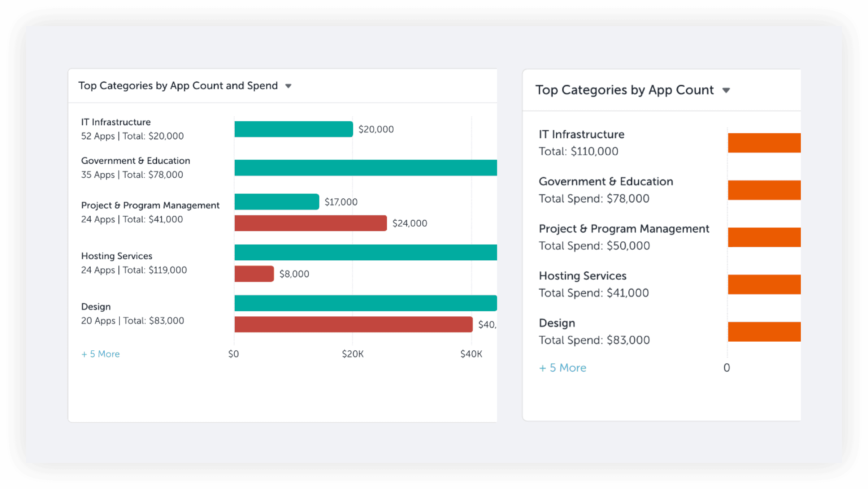Click the orange Project & Program Management bar
Image resolution: width=868 pixels, height=489 pixels.
coord(764,237)
